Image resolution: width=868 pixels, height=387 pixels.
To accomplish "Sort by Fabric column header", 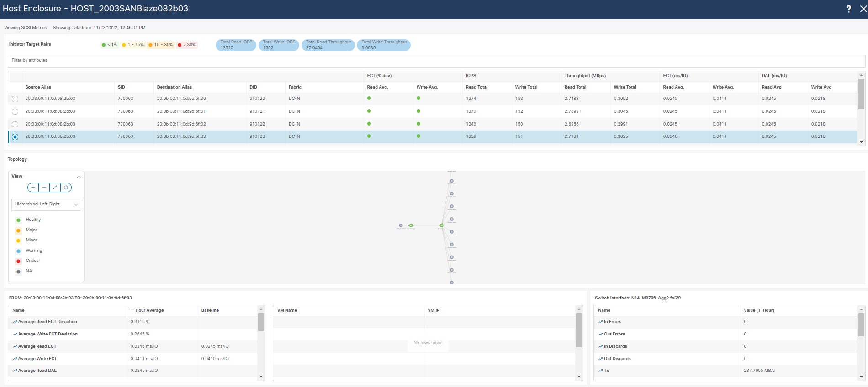I will [295, 87].
